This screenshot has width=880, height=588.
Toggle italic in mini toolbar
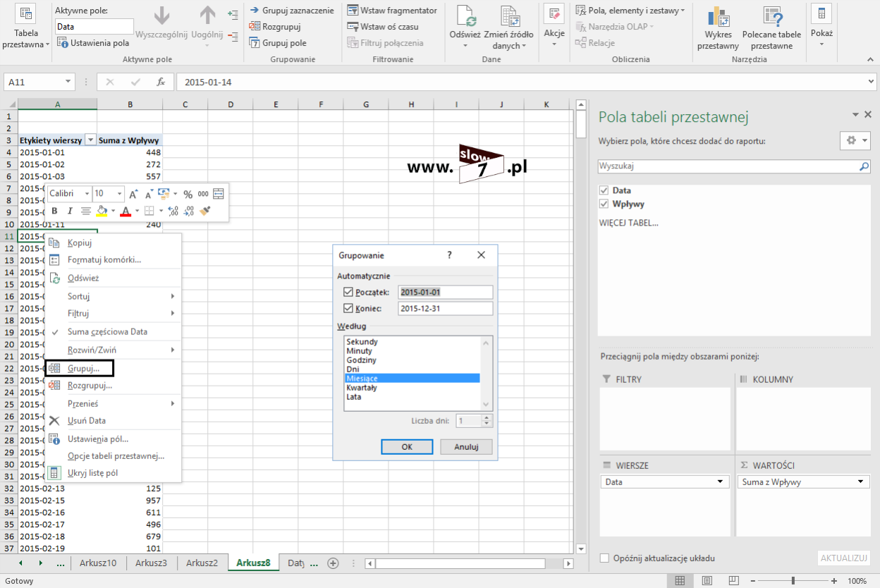[x=70, y=211]
